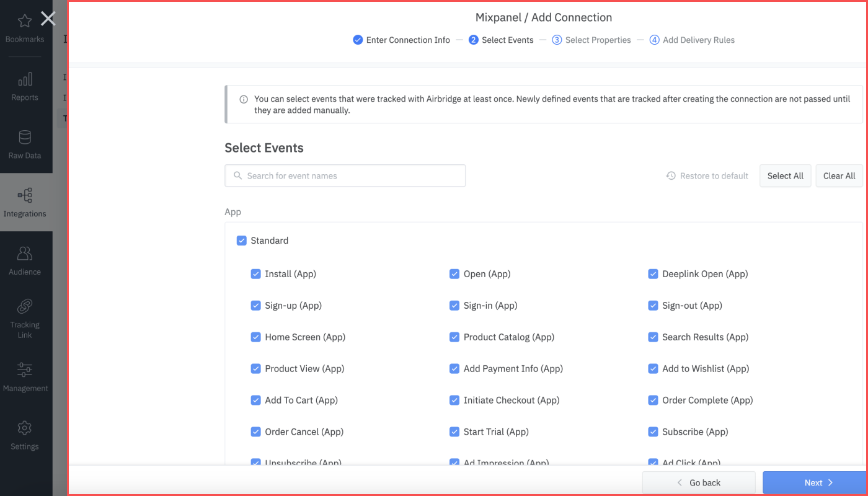Click the Clear All button
Viewport: 868px width, 496px height.
click(839, 175)
